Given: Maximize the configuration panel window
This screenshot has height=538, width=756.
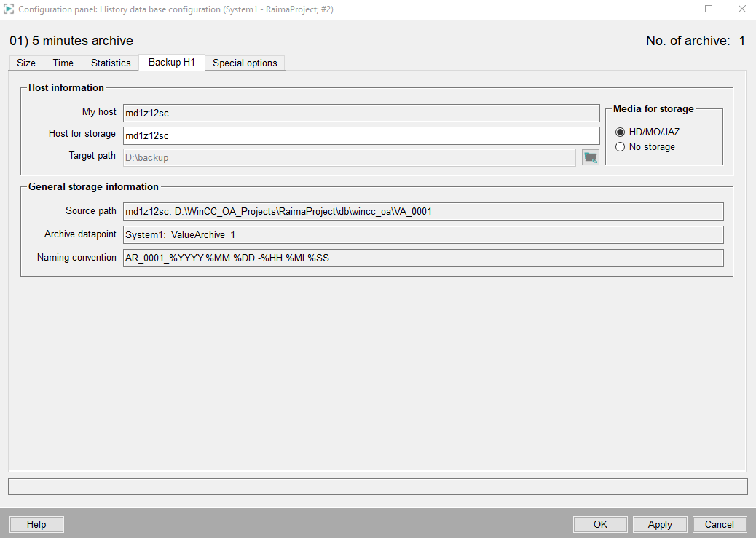Looking at the screenshot, I should [708, 9].
